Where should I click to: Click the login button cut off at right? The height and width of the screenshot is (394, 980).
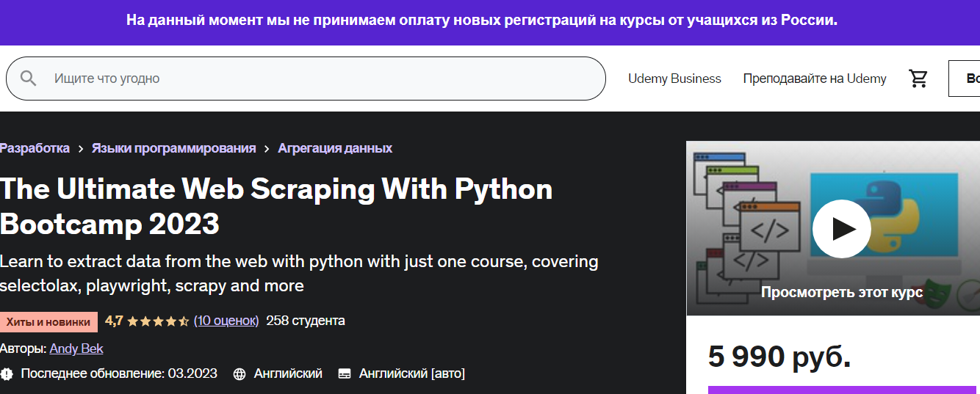click(x=965, y=79)
